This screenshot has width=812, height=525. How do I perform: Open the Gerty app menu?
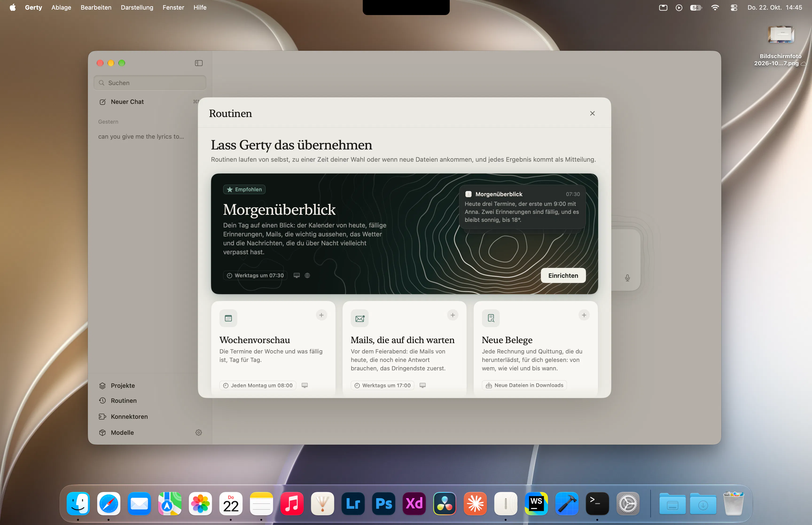(x=33, y=8)
